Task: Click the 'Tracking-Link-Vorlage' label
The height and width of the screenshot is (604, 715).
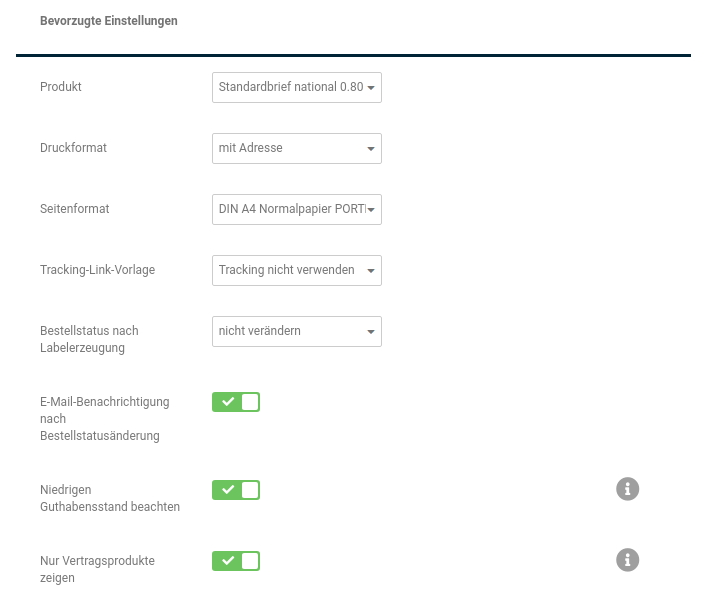Action: coord(97,270)
